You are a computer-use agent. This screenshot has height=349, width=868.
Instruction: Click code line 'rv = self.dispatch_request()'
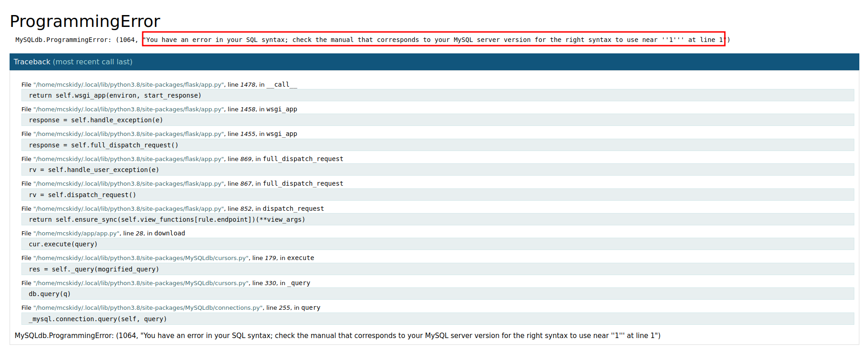(438, 195)
